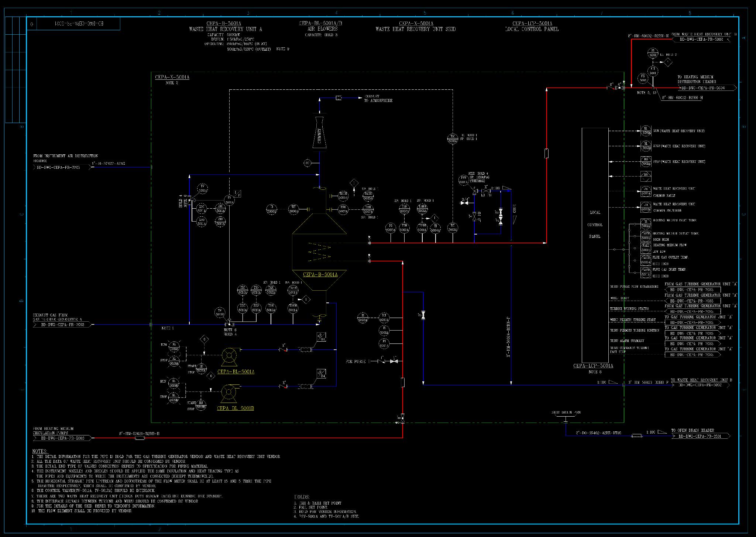
Task: Click the pipe tag 8"-HM-50021-B2BH-H
Action: tap(139, 433)
